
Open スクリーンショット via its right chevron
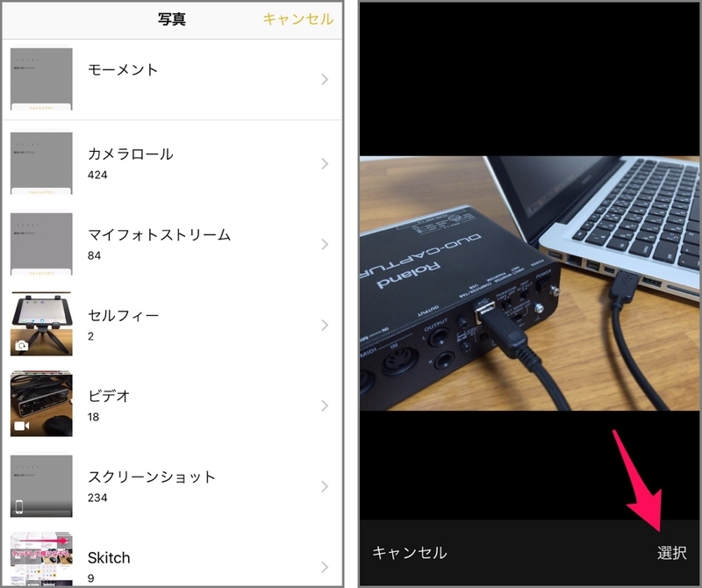click(x=324, y=486)
